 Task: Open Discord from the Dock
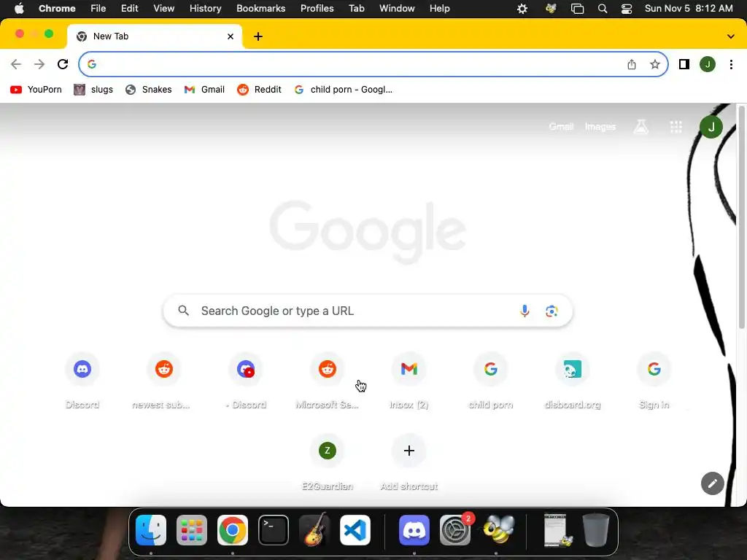coord(414,530)
